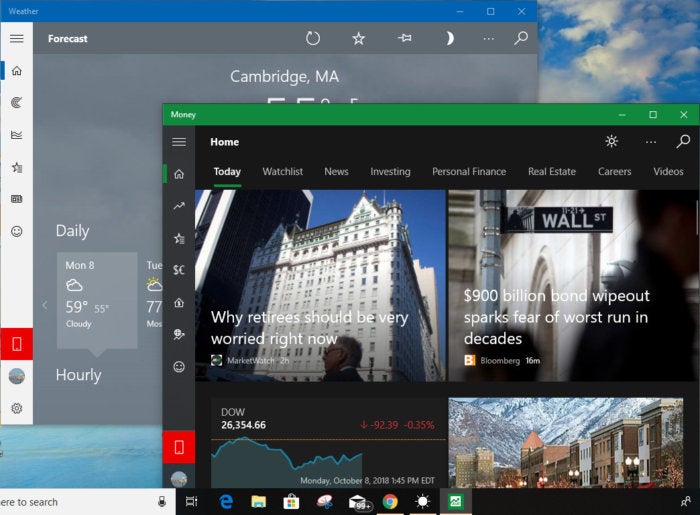Select Tue daily forecast card in Weather
Screen dimensions: 700x515
(154, 295)
